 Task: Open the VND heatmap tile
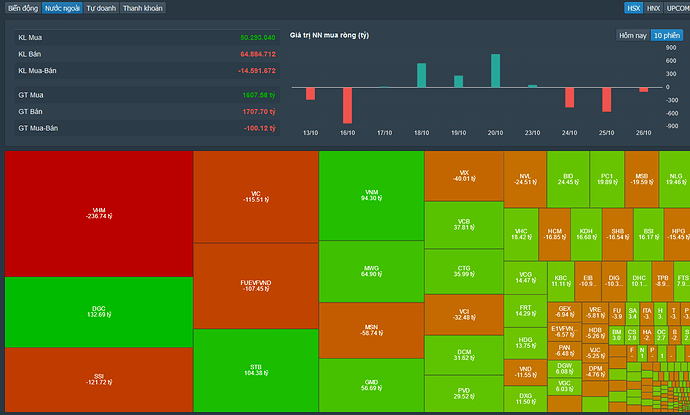525,372
